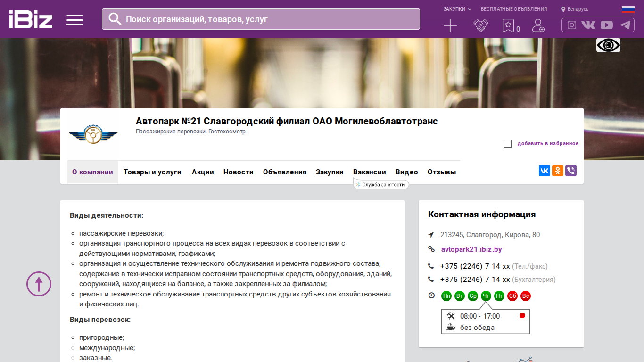Click the address 213245, Славгород, Кирова, 80

pyautogui.click(x=490, y=235)
